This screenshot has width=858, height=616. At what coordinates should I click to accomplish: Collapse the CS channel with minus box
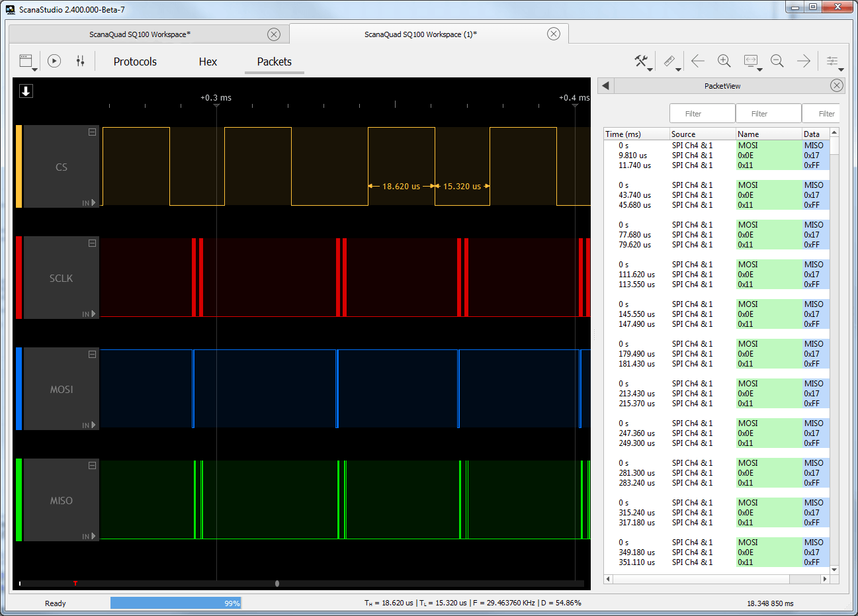(92, 132)
